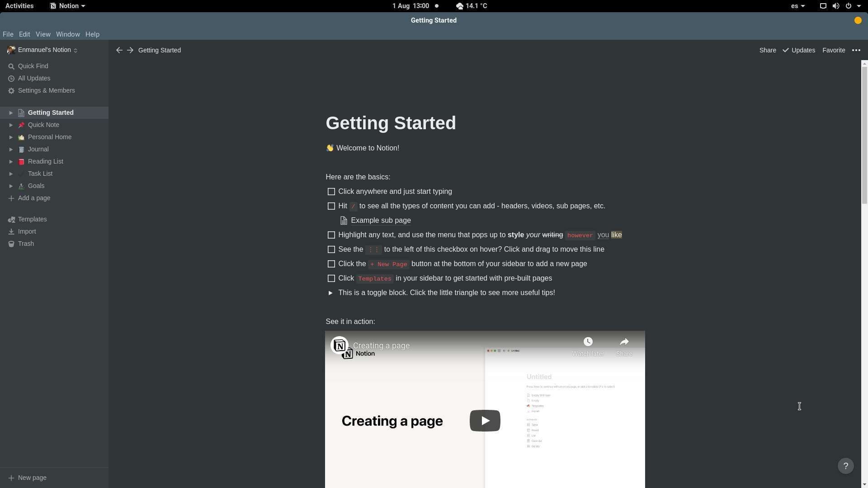Click the Personal Home house icon
This screenshot has width=868, height=488.
(21, 137)
